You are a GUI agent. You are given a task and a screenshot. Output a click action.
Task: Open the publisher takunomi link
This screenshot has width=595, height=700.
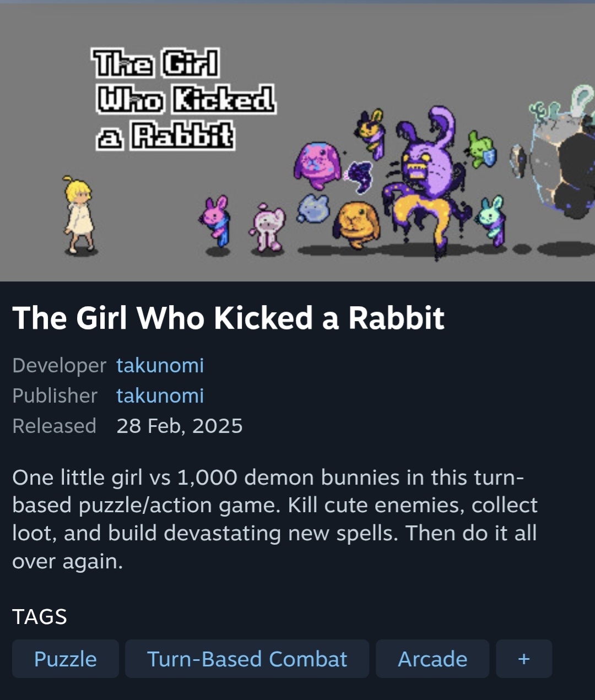point(160,395)
